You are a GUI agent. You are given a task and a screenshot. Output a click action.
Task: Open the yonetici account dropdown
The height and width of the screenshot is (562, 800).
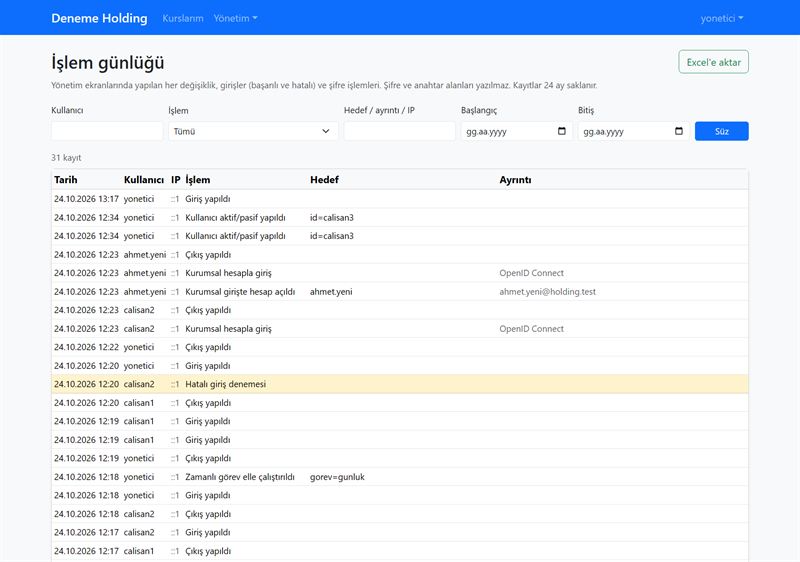(722, 18)
